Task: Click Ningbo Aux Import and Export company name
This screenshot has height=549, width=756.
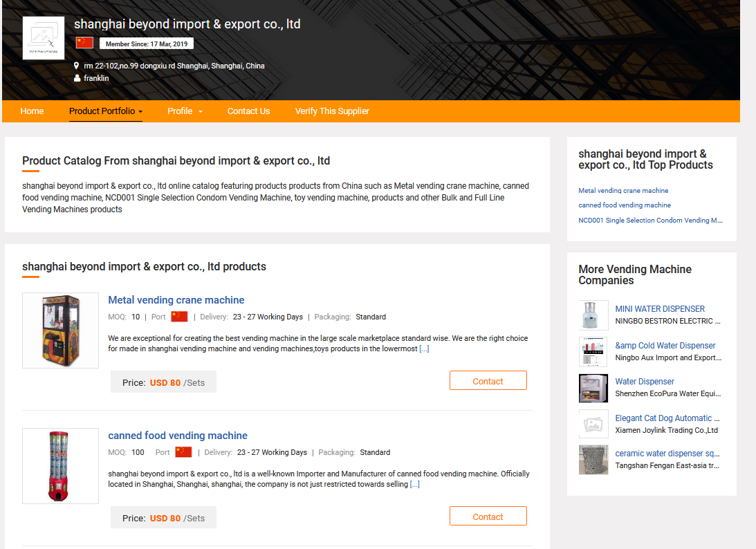Action: pos(668,357)
